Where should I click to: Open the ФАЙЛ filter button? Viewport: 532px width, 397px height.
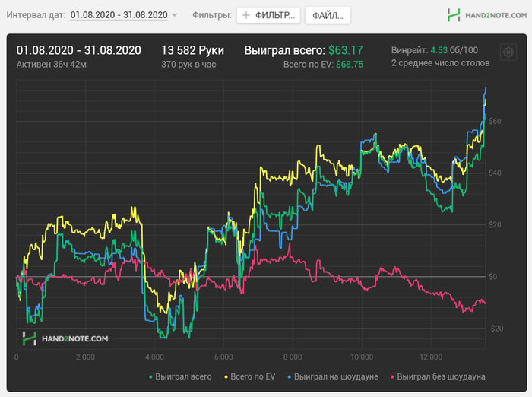pos(328,16)
